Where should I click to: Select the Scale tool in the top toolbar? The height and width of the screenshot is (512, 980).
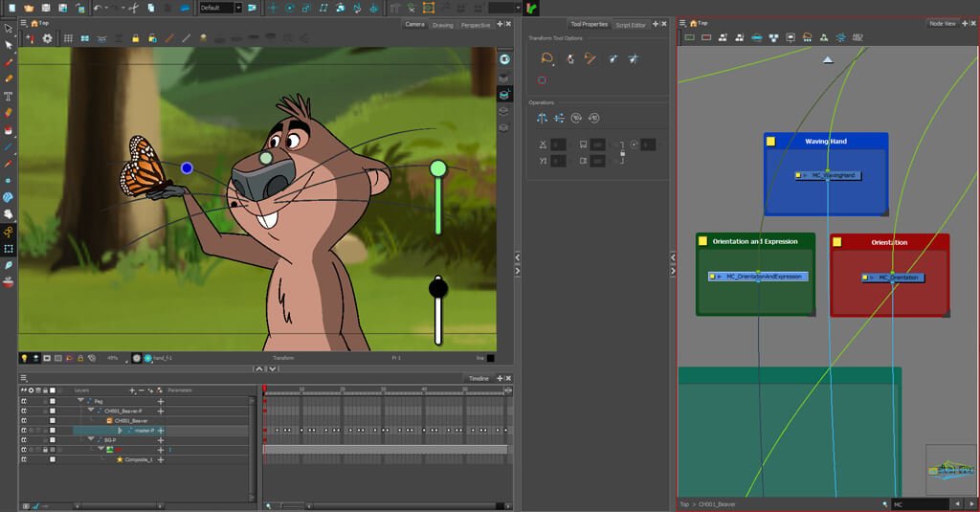pos(307,8)
